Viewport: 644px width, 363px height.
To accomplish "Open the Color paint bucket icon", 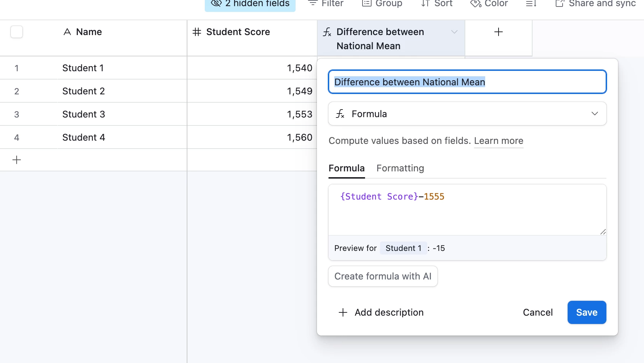I will pos(475,4).
